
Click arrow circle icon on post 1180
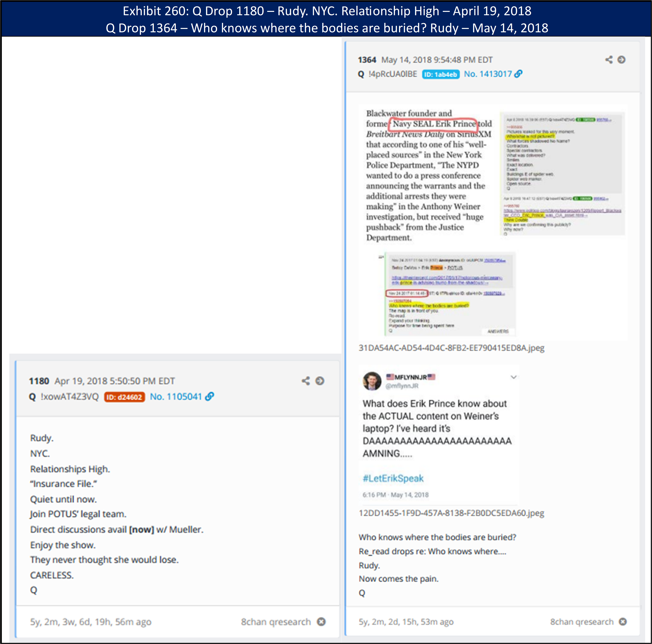[x=320, y=381]
